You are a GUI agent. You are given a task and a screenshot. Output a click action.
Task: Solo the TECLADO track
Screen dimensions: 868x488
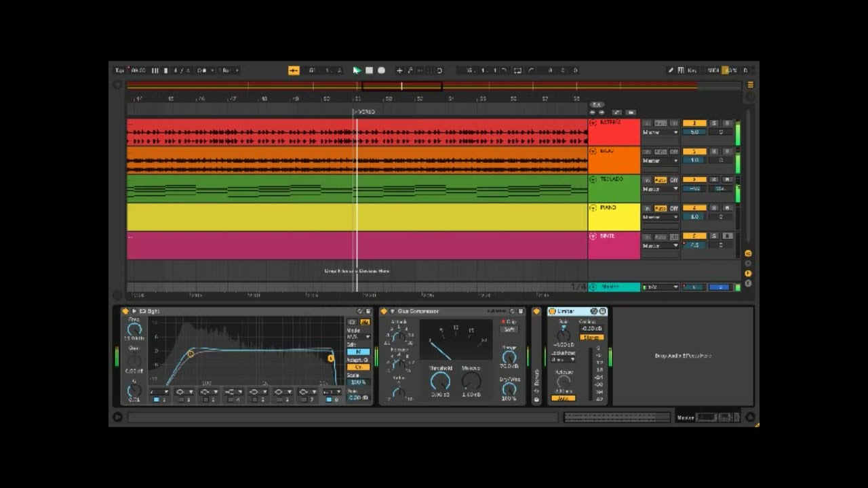(x=714, y=180)
